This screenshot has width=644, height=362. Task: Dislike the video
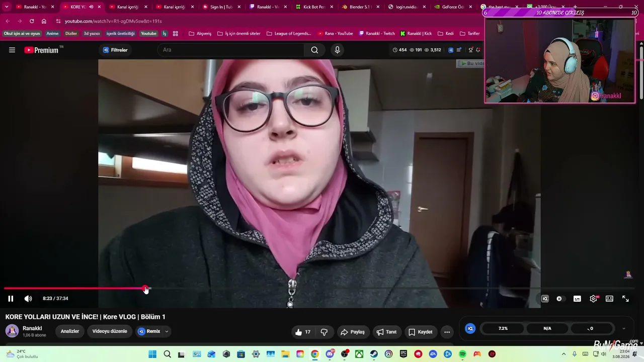coord(324,332)
